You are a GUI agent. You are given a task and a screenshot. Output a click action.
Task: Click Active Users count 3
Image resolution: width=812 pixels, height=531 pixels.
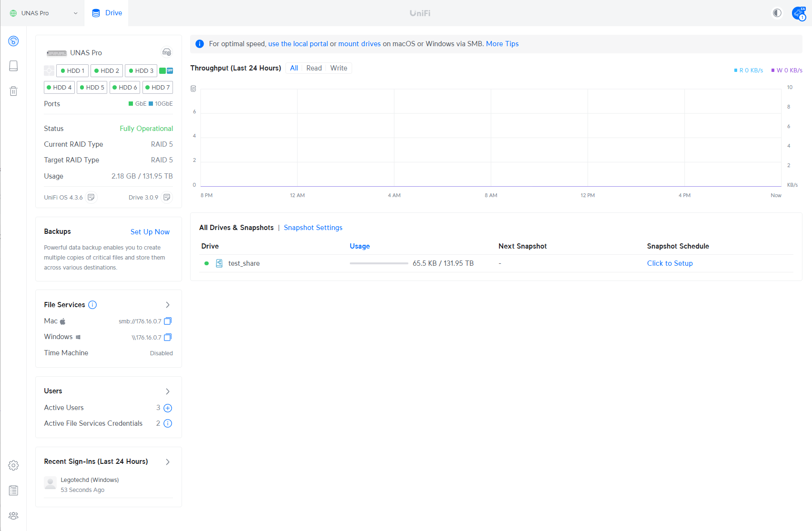pyautogui.click(x=158, y=408)
